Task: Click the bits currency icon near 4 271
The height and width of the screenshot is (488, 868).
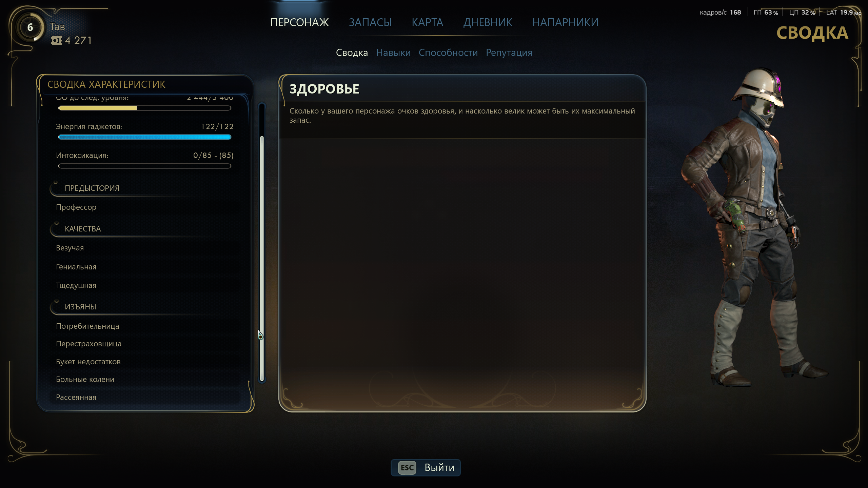Action: [57, 41]
